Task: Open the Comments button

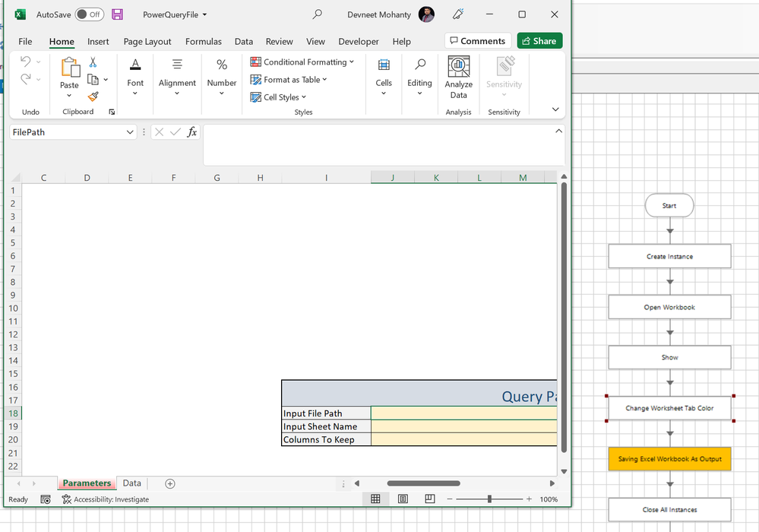Action: [x=476, y=41]
